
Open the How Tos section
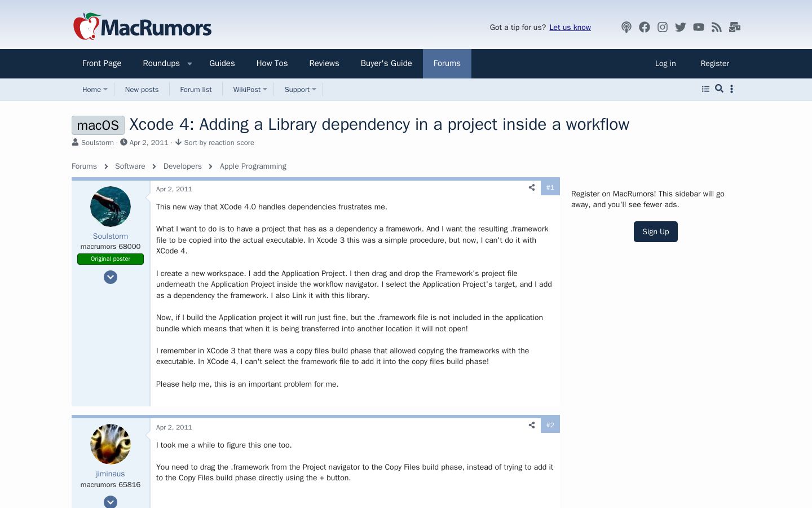pos(272,64)
